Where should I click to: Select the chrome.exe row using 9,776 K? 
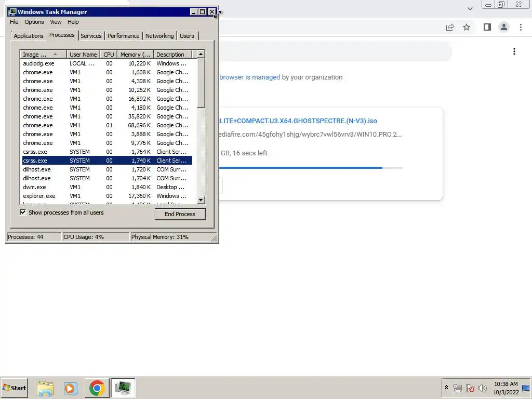(x=107, y=143)
